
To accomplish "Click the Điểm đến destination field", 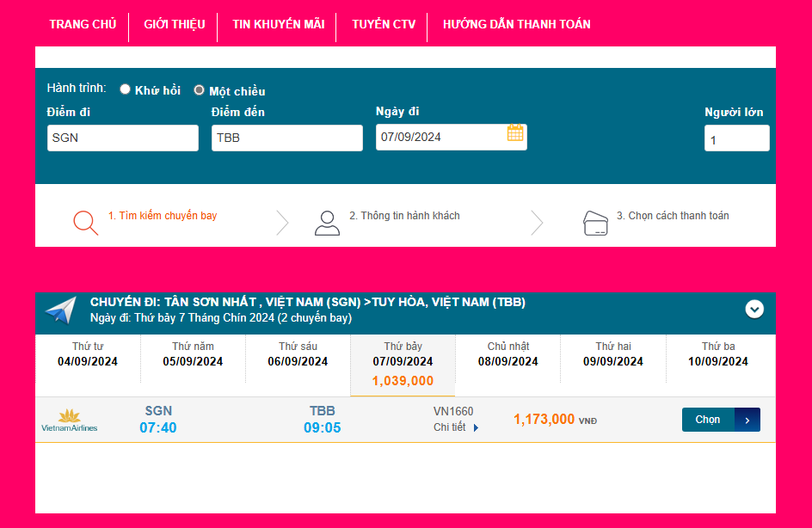I will pyautogui.click(x=287, y=138).
